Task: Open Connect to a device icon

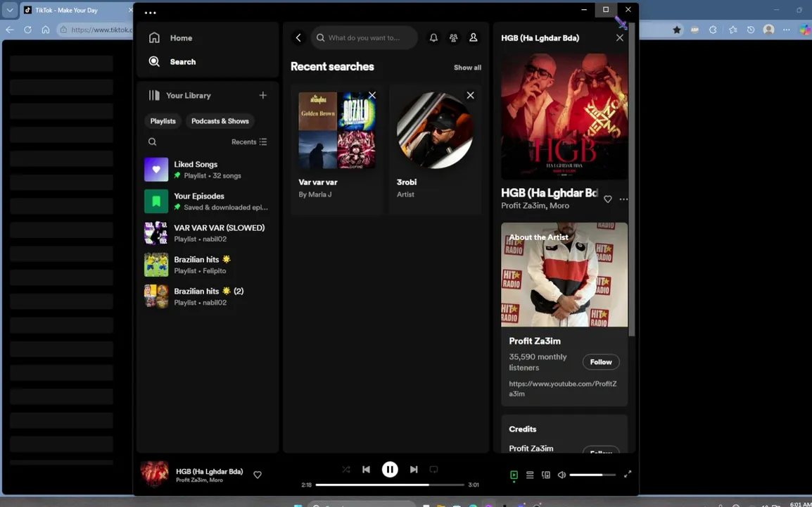Action: click(x=546, y=475)
